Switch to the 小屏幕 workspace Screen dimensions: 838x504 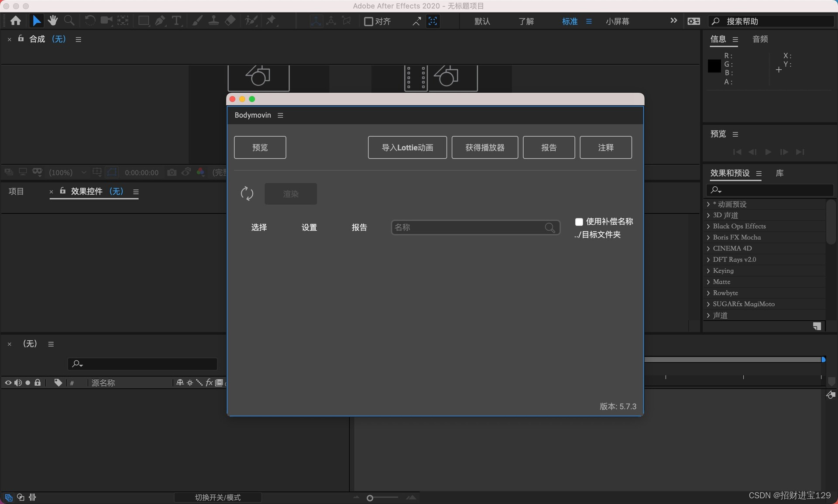click(618, 21)
